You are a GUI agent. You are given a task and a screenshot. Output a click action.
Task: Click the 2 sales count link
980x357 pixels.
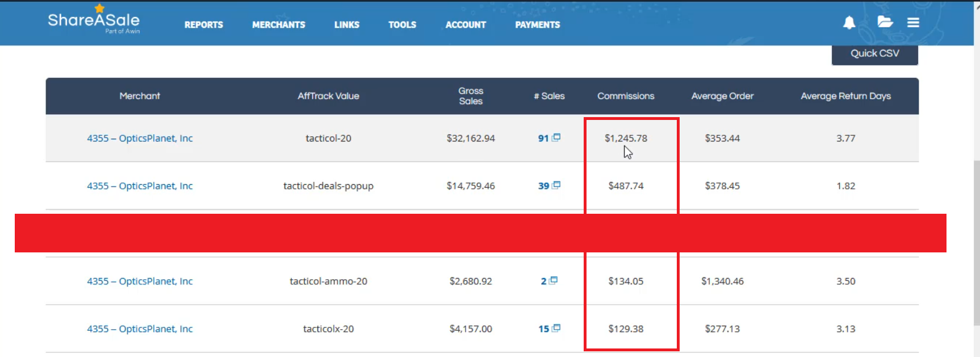(543, 281)
